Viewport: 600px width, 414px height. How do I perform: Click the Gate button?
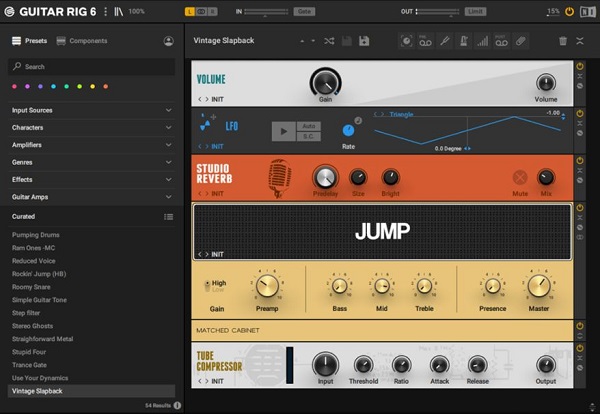(304, 11)
